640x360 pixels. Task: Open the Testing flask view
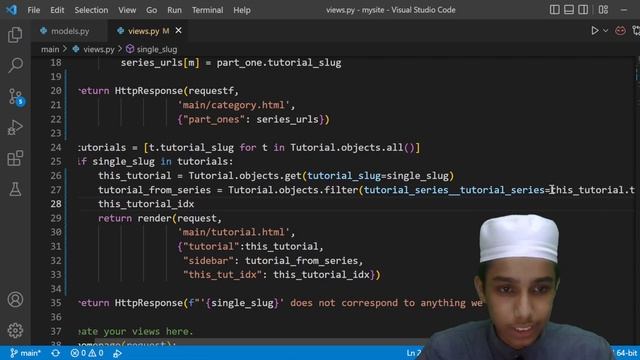(x=15, y=189)
